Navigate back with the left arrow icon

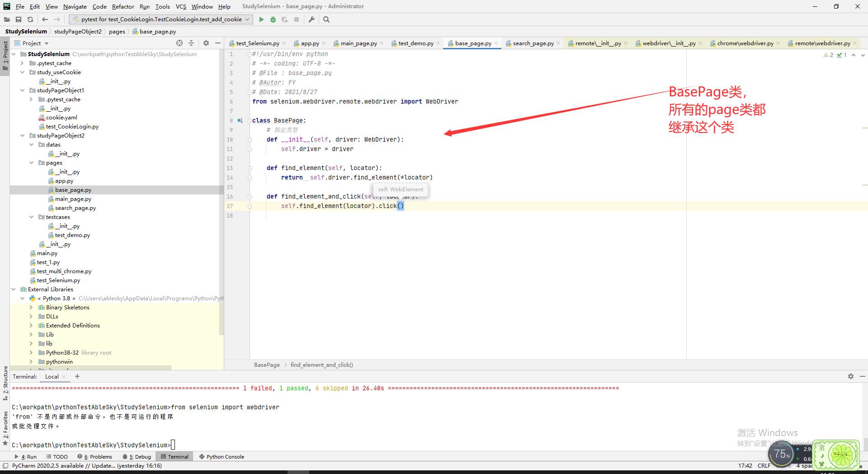tap(45, 19)
